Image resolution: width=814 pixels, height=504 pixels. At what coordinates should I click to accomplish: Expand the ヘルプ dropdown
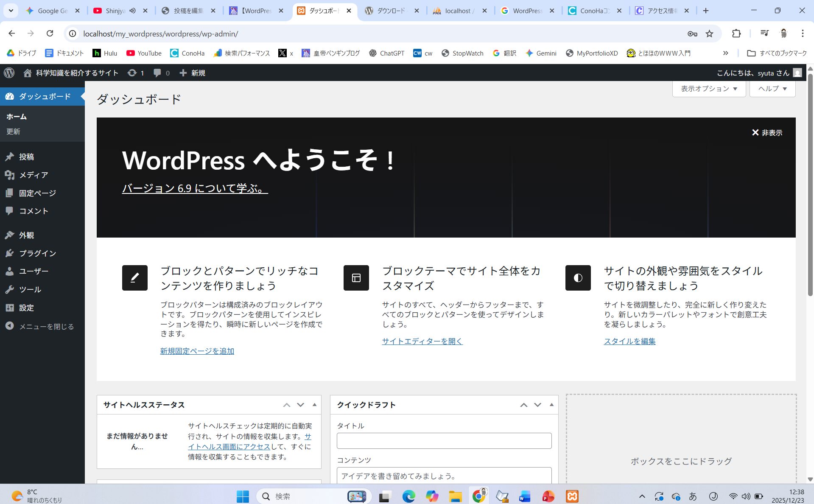coord(772,89)
